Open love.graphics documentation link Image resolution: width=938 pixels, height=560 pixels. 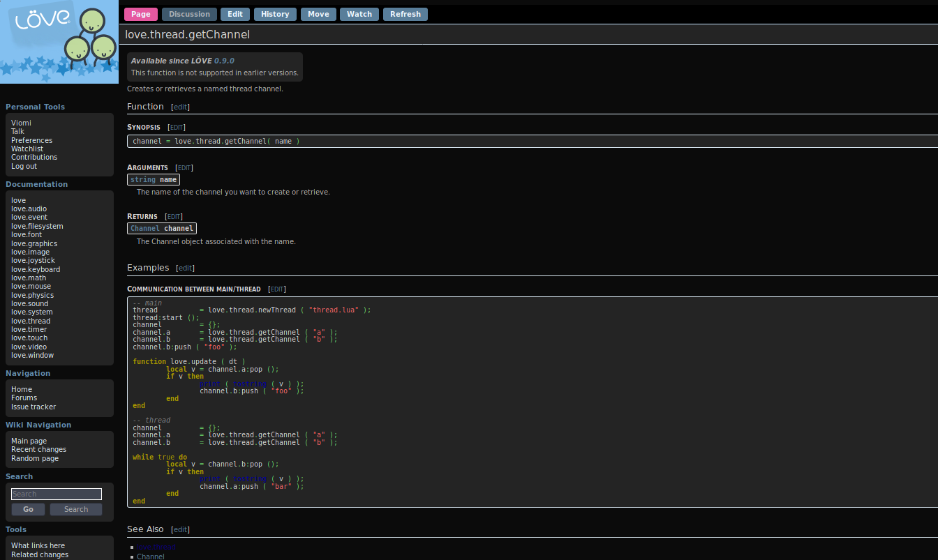[x=34, y=243]
